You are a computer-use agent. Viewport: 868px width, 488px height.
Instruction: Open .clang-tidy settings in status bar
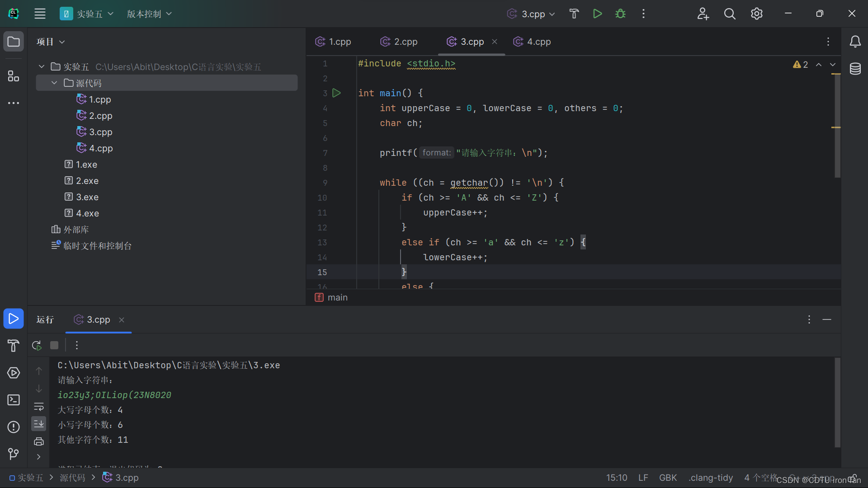(x=711, y=478)
